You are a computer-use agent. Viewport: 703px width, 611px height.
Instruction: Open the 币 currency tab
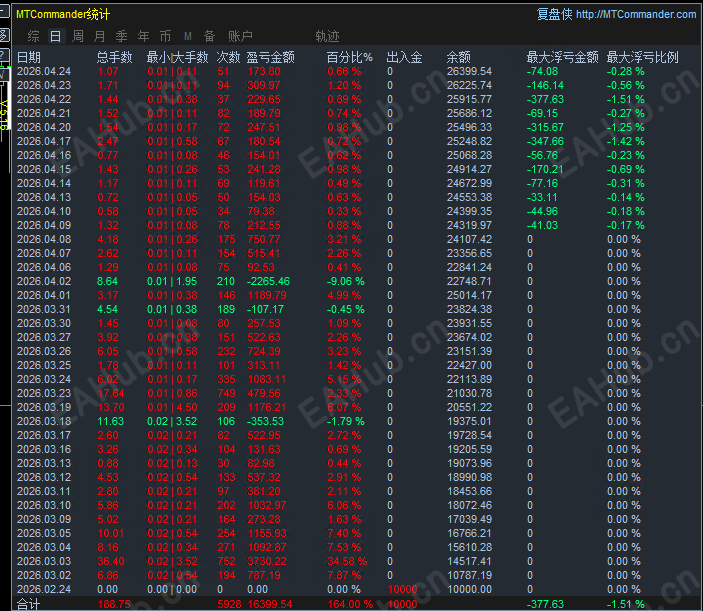point(165,36)
